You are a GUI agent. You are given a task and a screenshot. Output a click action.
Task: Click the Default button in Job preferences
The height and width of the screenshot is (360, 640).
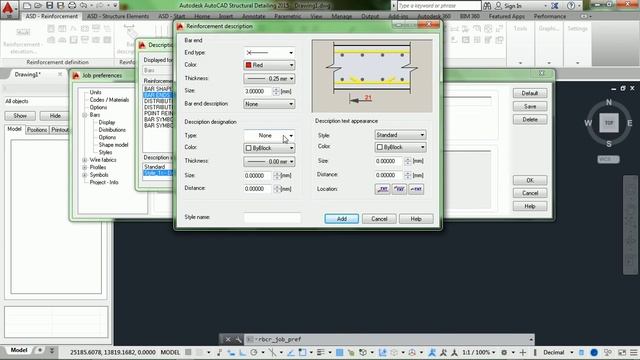530,93
